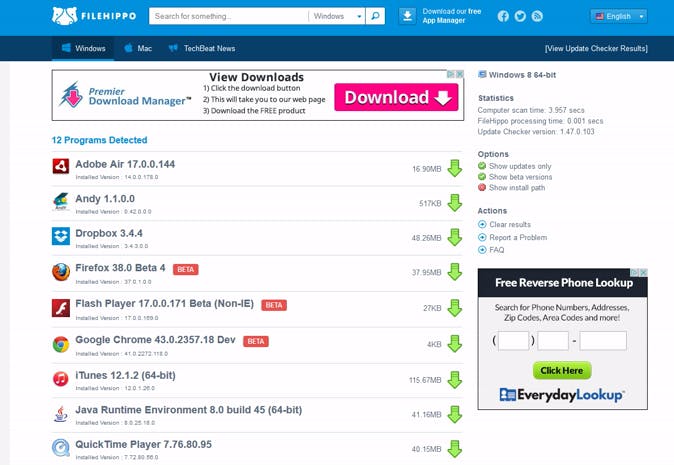The height and width of the screenshot is (465, 674).
Task: Click the EverydayLookup logo
Action: [x=562, y=395]
